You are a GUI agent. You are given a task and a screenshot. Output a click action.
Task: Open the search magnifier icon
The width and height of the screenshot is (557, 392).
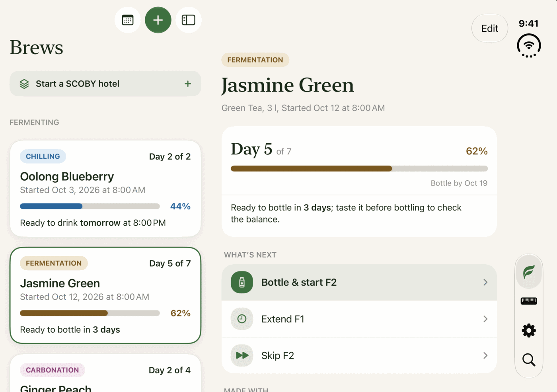[529, 360]
